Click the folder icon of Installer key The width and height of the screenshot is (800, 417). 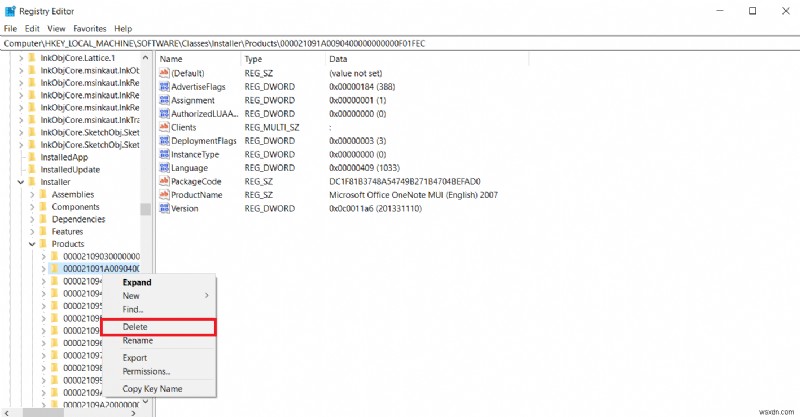32,182
